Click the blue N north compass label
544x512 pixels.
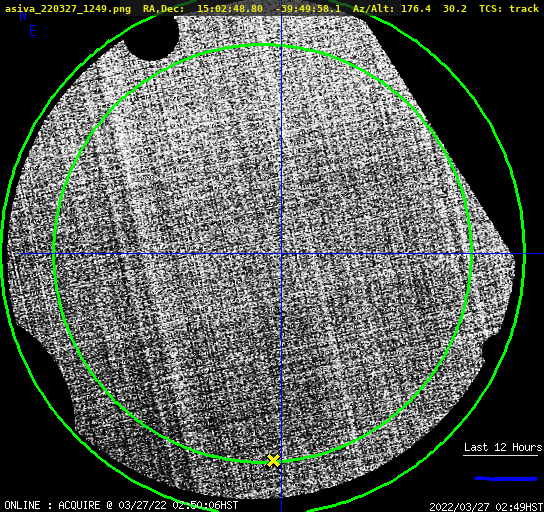click(x=23, y=16)
